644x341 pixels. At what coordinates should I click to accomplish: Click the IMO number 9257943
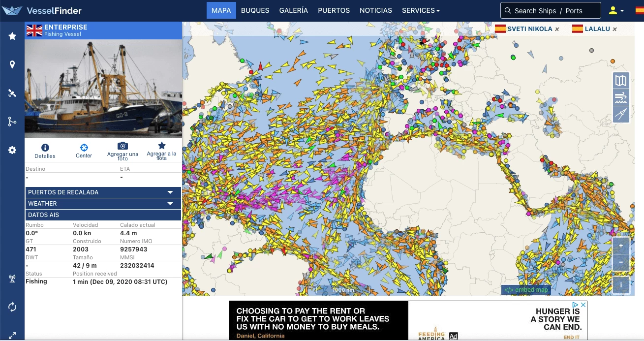tap(134, 249)
